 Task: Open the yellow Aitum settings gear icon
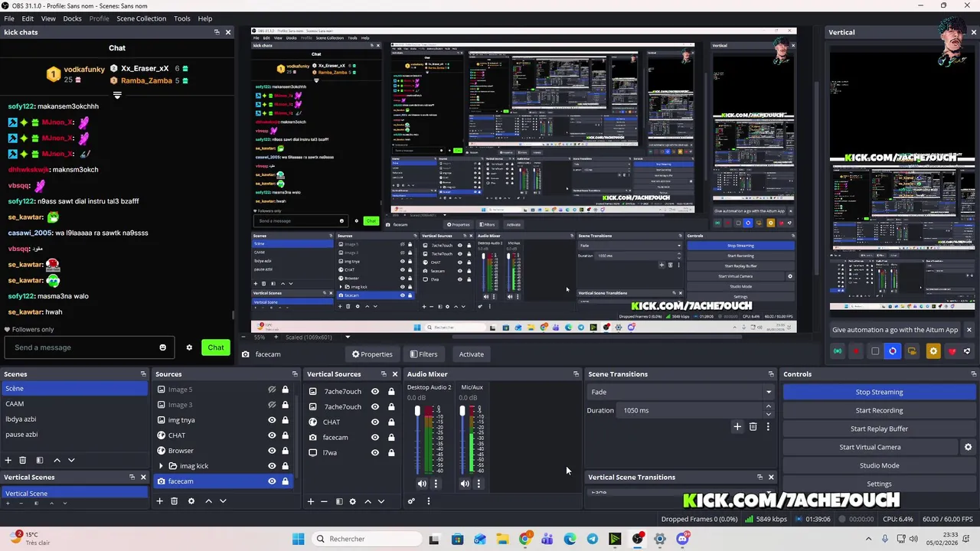click(x=933, y=351)
